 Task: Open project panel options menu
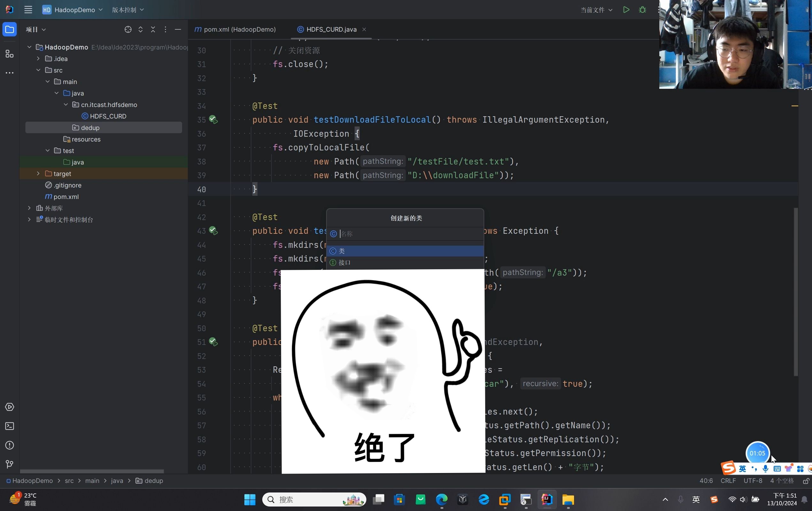(x=165, y=30)
